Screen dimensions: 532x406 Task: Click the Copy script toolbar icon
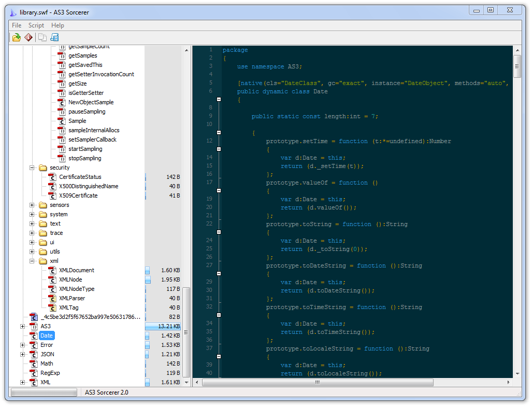(42, 37)
